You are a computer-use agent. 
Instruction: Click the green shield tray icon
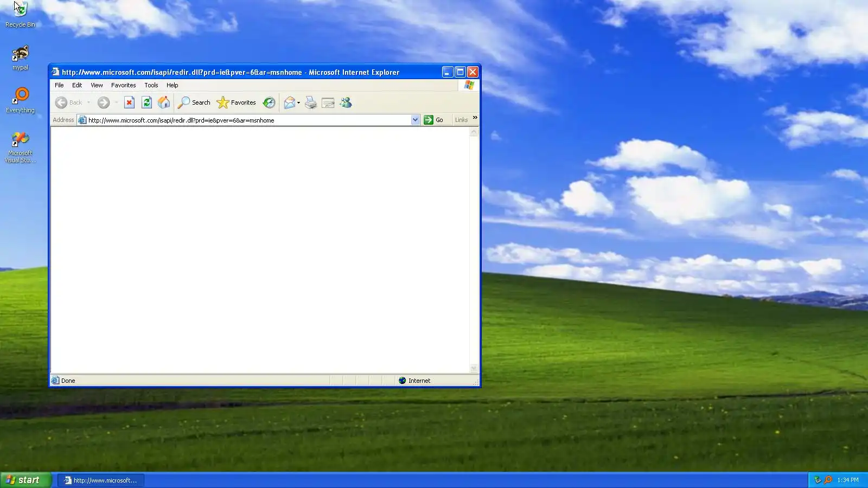818,480
